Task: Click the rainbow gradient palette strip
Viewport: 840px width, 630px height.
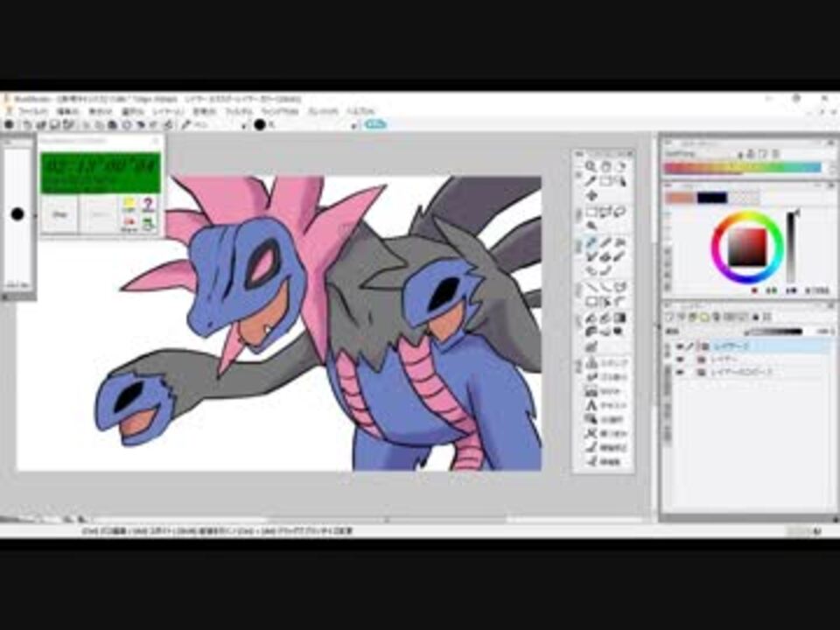Action: [x=743, y=168]
